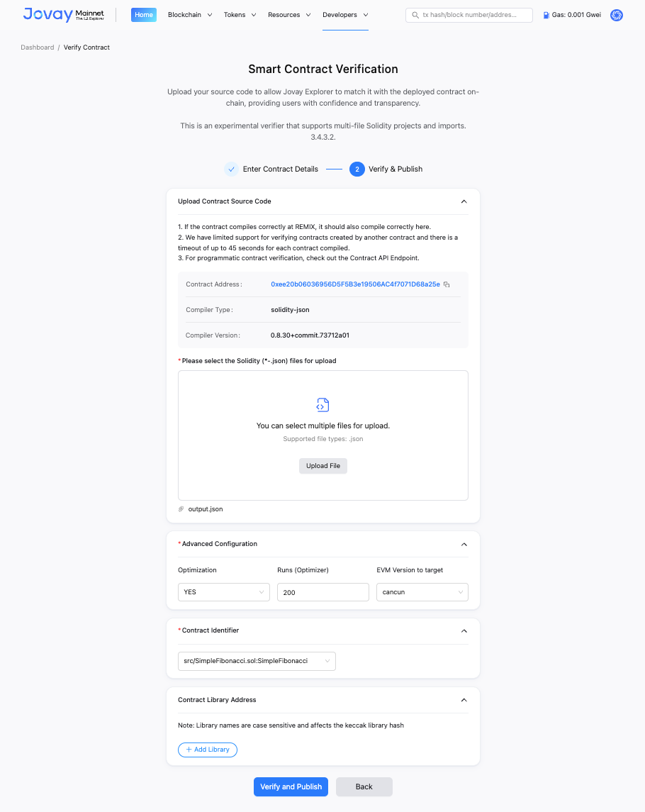Collapse the Contract Library Address section
645x812 pixels.
coord(464,700)
